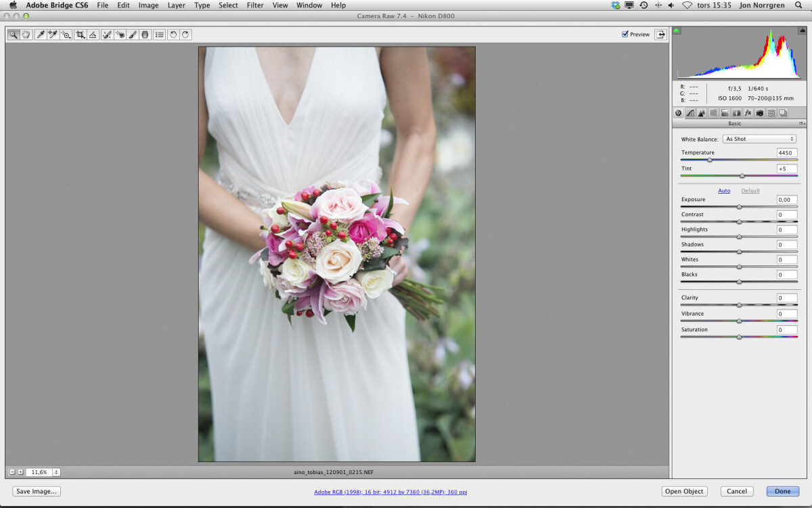Select the Graduated Filter tool
Image resolution: width=812 pixels, height=508 pixels.
click(145, 35)
